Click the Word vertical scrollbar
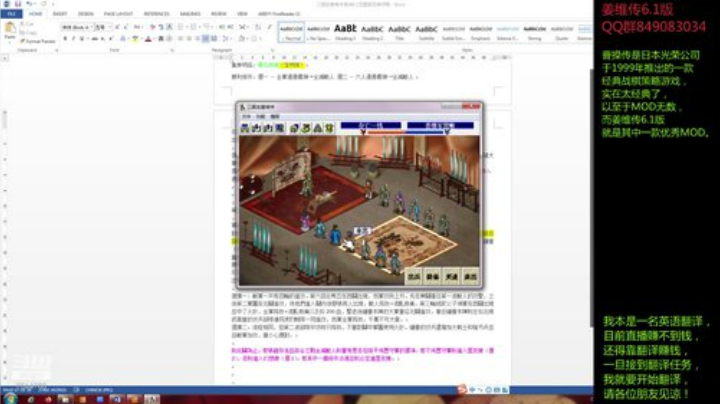The image size is (720, 404). click(591, 197)
